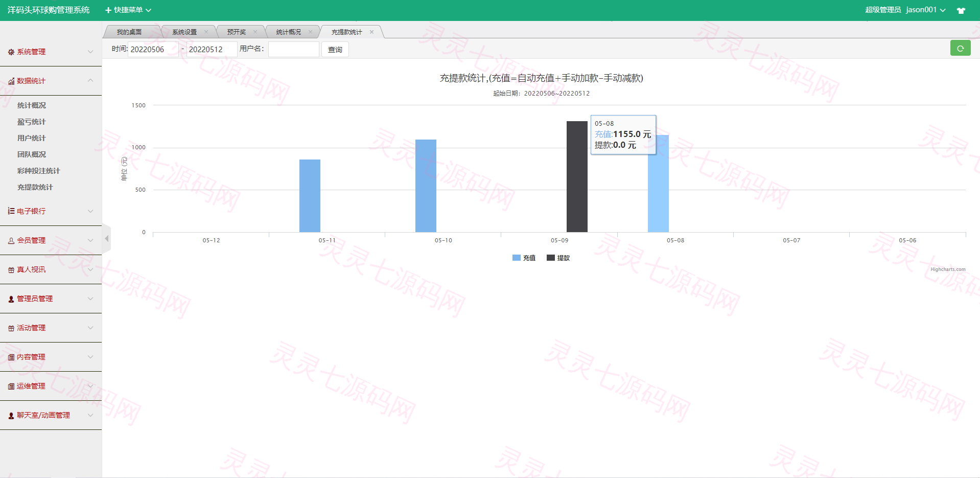Switch to the 统计概况 tab
Image resolution: width=980 pixels, height=478 pixels.
(289, 32)
